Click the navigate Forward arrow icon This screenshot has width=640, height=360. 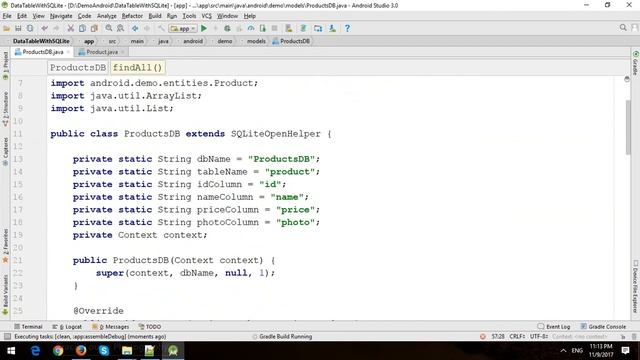[x=147, y=29]
